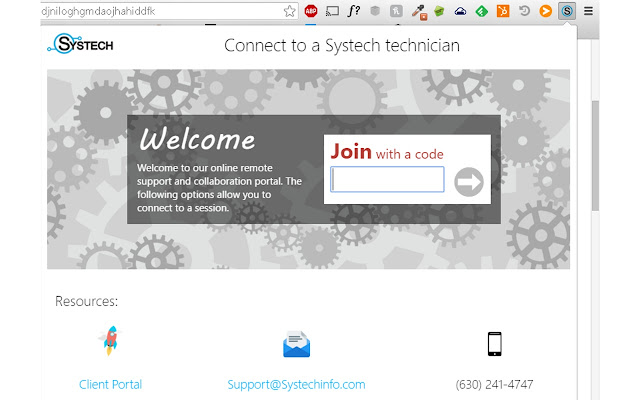Screen dimensions: 640x400
Task: Open the Adblock Plus extension
Action: [x=311, y=11]
